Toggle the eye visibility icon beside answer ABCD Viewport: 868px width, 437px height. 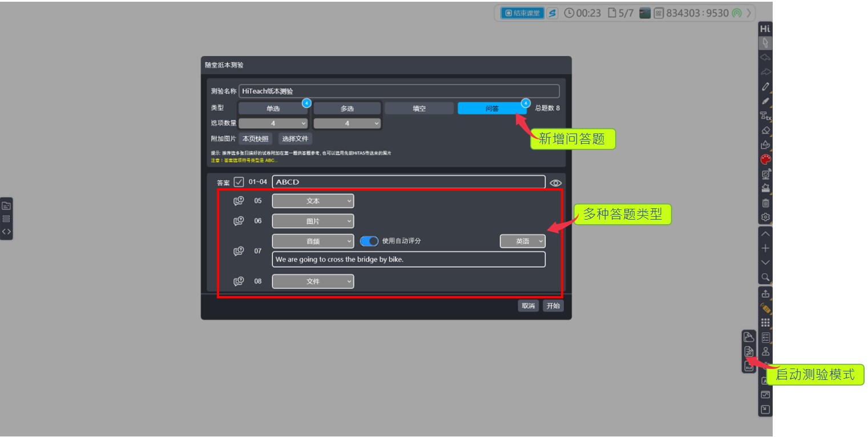(x=556, y=182)
